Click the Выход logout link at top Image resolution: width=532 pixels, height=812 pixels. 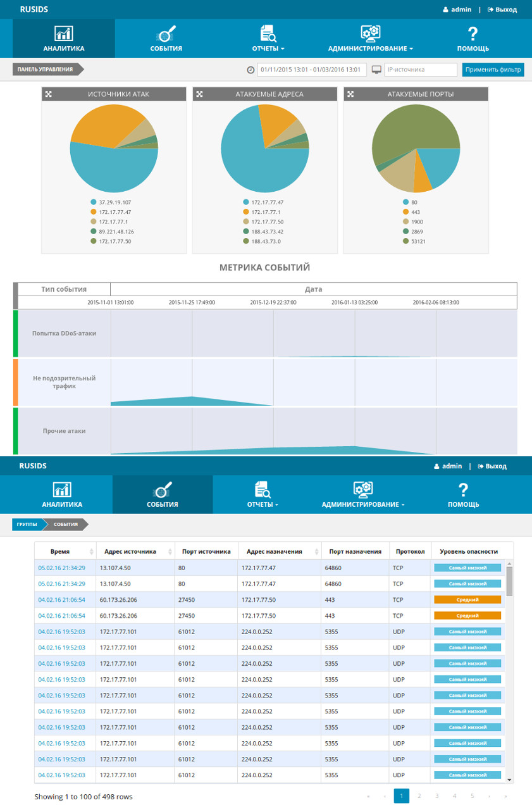pyautogui.click(x=502, y=9)
